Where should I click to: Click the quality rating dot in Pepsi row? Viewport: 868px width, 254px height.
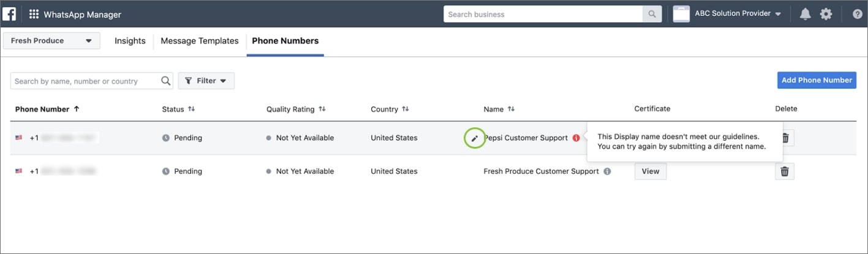[268, 138]
